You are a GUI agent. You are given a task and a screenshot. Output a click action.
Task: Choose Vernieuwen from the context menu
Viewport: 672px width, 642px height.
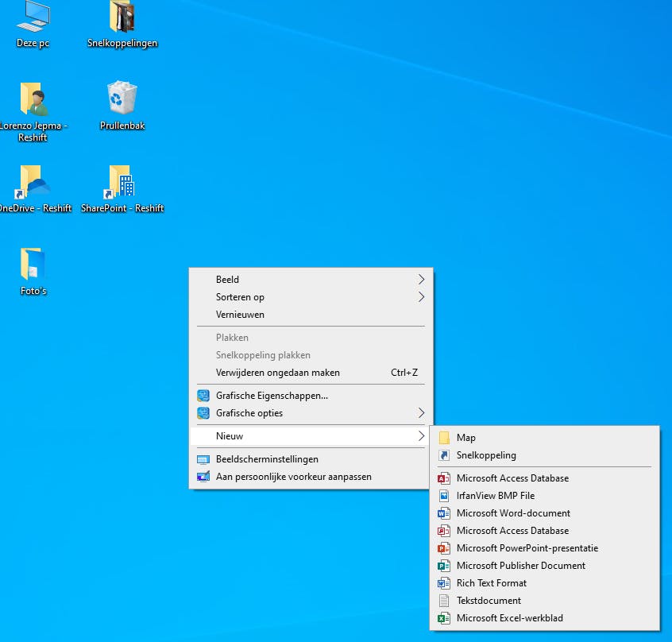[x=240, y=315]
